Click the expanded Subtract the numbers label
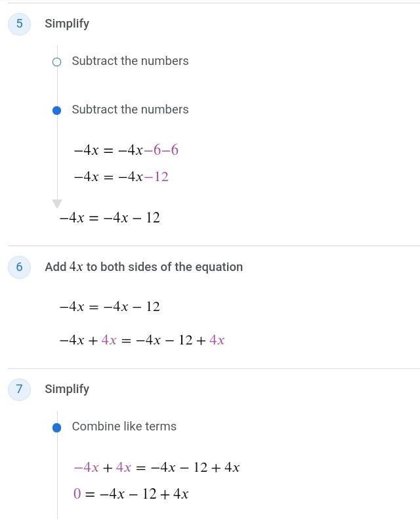This screenshot has width=420, height=519. (x=130, y=110)
